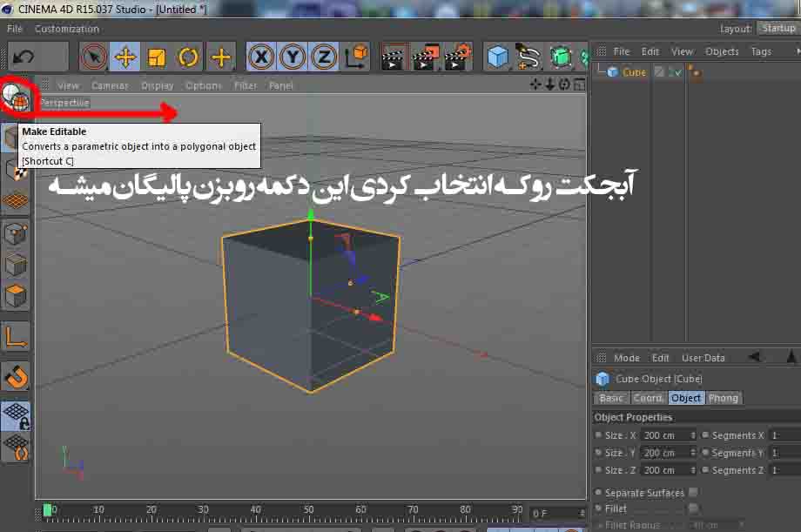Open viewport View menu
The width and height of the screenshot is (801, 532).
[68, 85]
